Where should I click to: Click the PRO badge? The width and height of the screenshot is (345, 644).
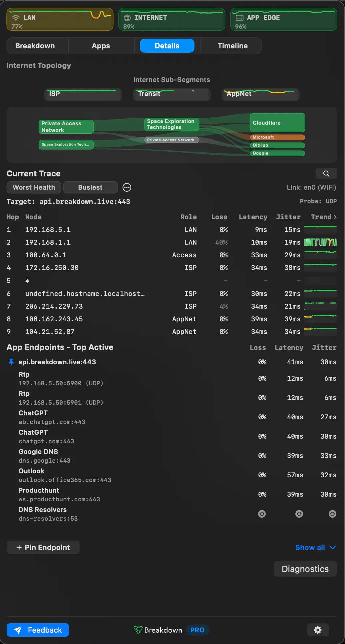point(197,630)
